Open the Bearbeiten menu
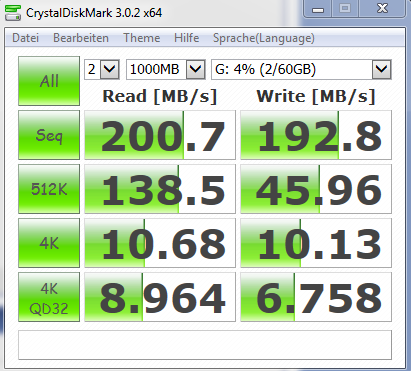 81,38
